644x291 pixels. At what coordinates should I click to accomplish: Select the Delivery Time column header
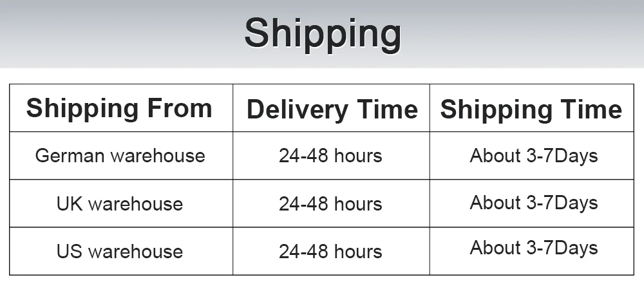332,110
